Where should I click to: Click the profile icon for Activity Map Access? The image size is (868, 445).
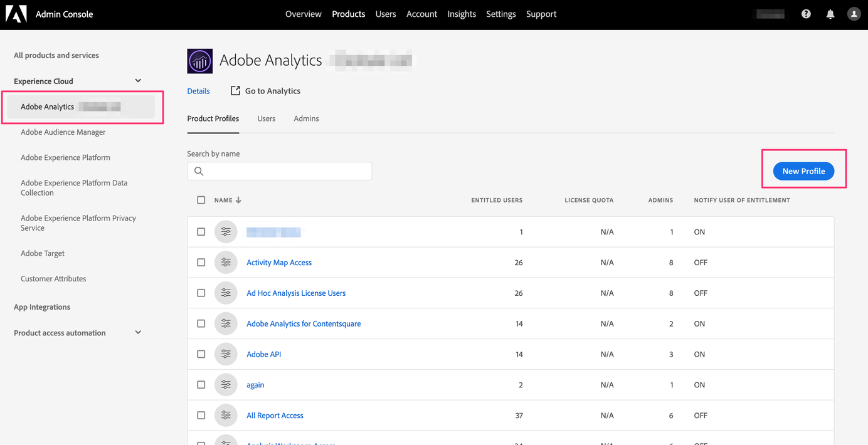226,263
